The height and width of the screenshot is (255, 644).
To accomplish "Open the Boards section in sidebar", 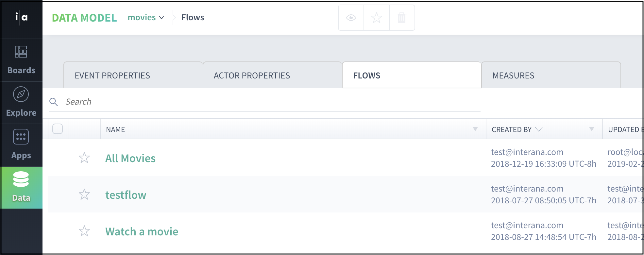I will point(21,60).
